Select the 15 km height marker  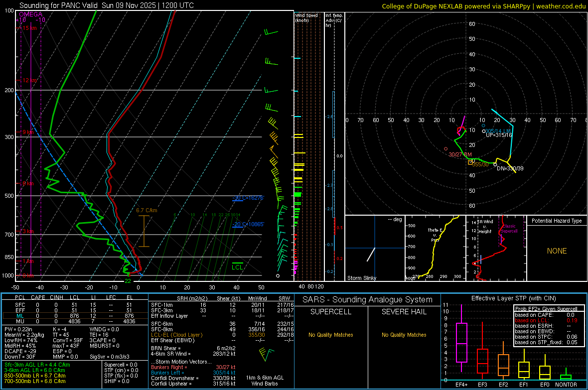pos(29,28)
